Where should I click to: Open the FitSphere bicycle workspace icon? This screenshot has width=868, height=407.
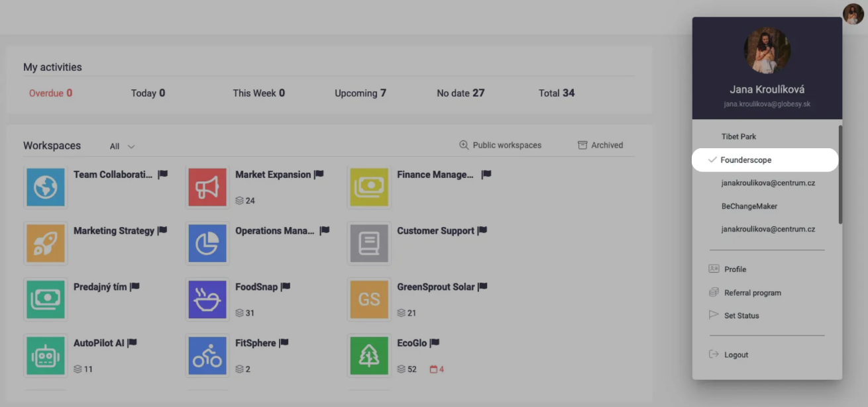tap(207, 356)
